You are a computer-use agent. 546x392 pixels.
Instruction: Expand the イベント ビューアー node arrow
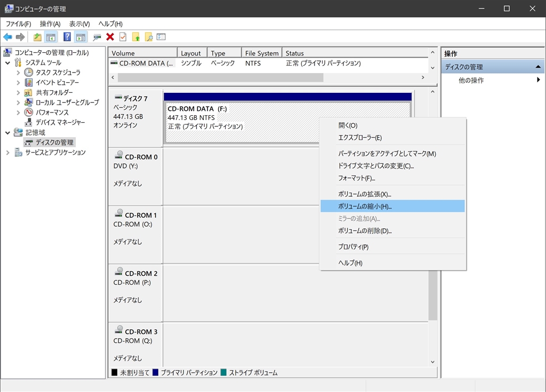(x=18, y=83)
